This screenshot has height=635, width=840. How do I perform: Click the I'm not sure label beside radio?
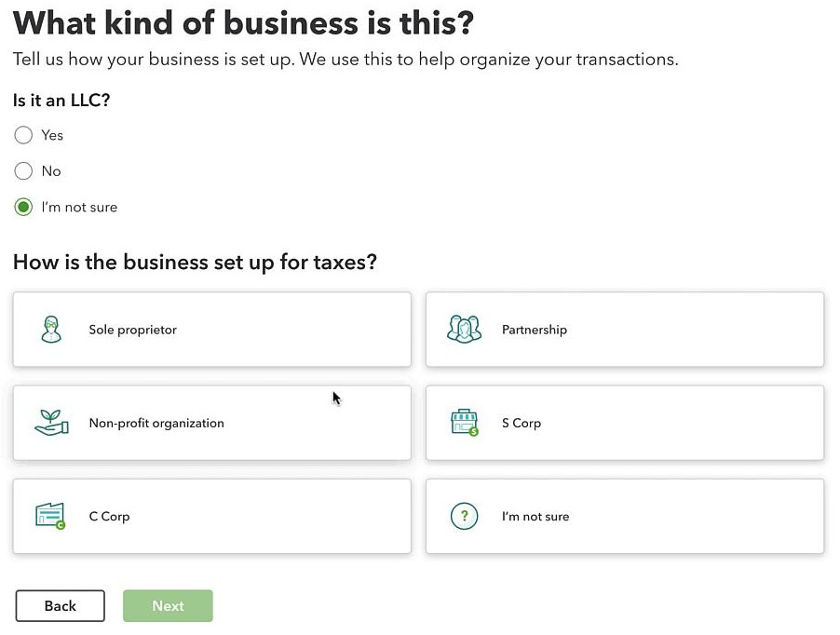[79, 207]
